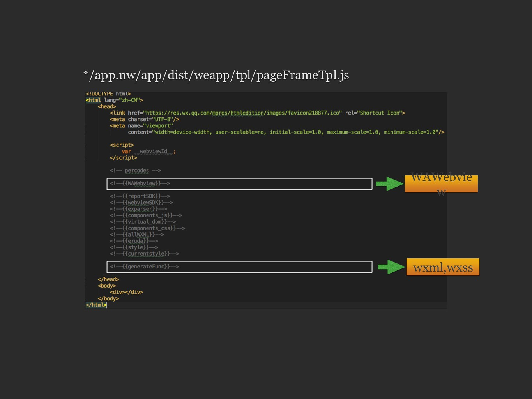Select the {{style}} comment line
Viewport: 532px width, 399px height.
point(134,247)
